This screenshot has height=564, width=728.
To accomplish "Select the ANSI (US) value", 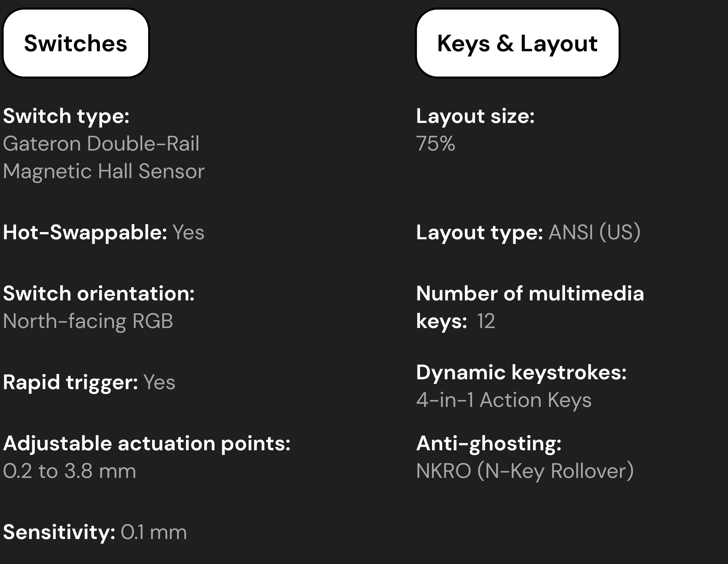I will tap(595, 232).
